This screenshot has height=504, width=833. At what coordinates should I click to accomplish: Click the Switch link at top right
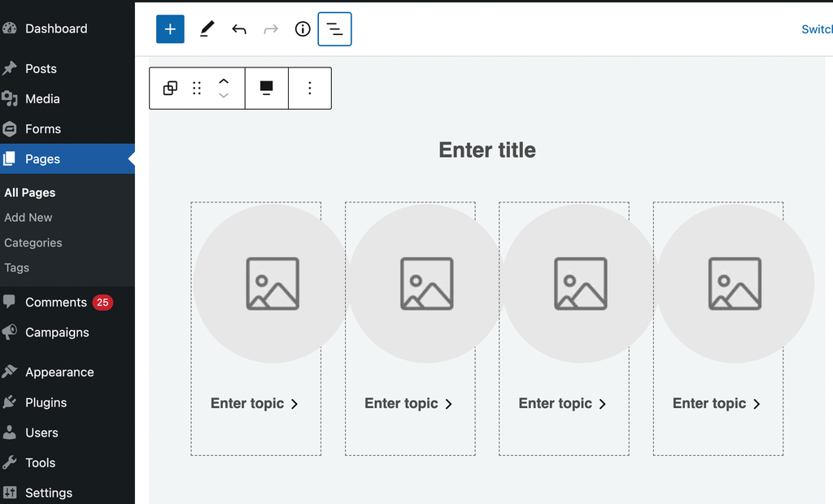click(x=817, y=29)
